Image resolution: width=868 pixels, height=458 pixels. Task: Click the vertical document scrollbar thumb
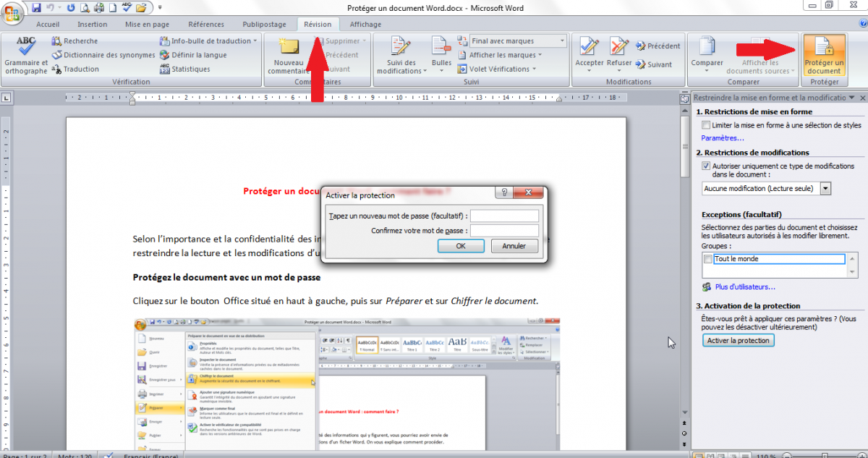[x=684, y=146]
